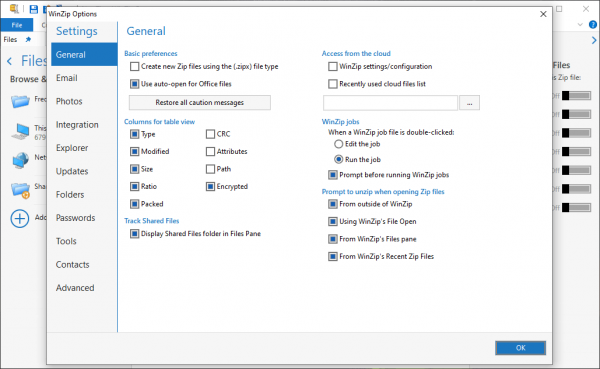
Task: Check the Path column checkbox
Action: pos(210,169)
